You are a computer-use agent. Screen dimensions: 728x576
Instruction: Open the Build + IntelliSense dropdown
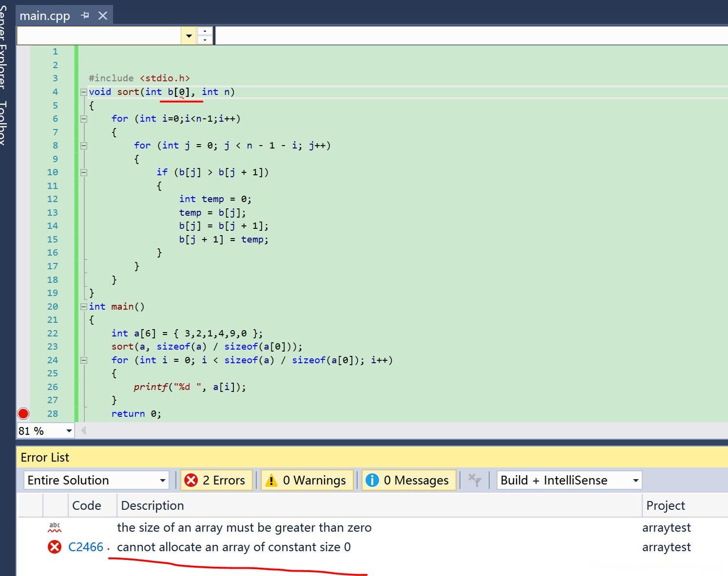569,481
